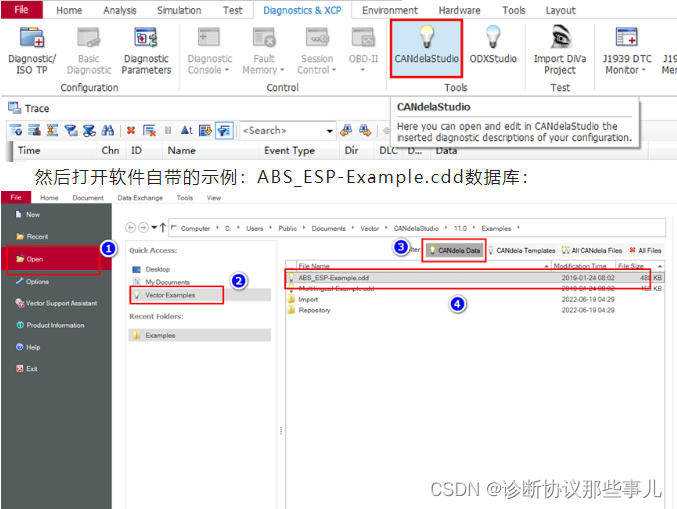The height and width of the screenshot is (509, 677).
Task: Switch to the Test ribbon tab
Action: pyautogui.click(x=232, y=10)
